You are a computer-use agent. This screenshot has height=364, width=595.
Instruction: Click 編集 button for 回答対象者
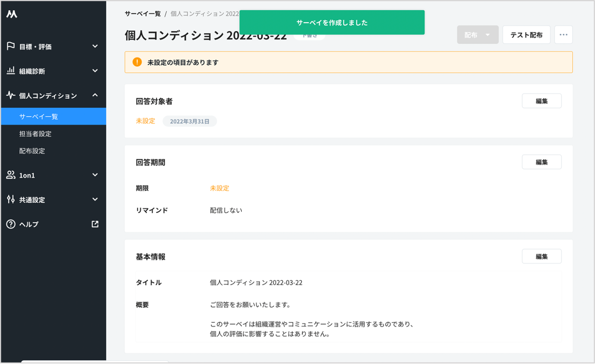click(541, 101)
